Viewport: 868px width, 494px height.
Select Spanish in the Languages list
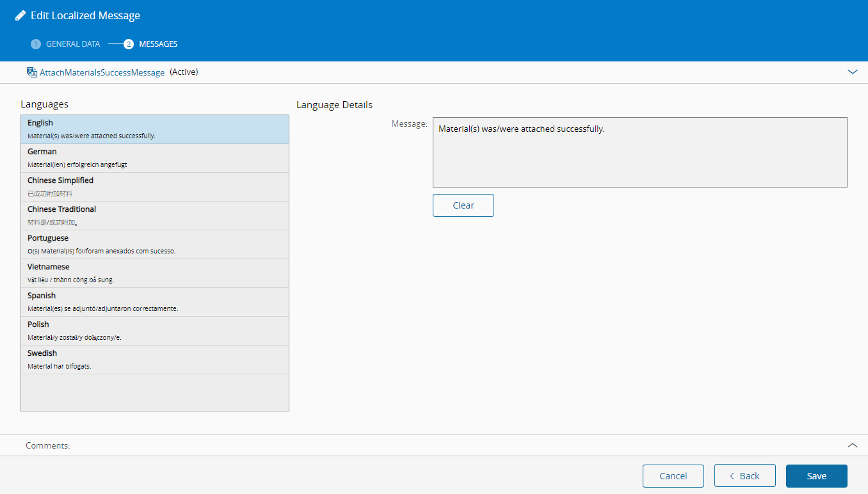(155, 301)
